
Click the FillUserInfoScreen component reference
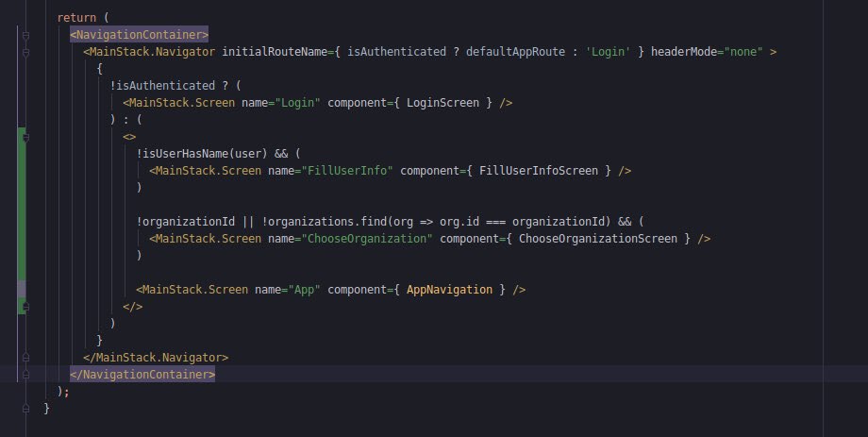pyautogui.click(x=539, y=171)
